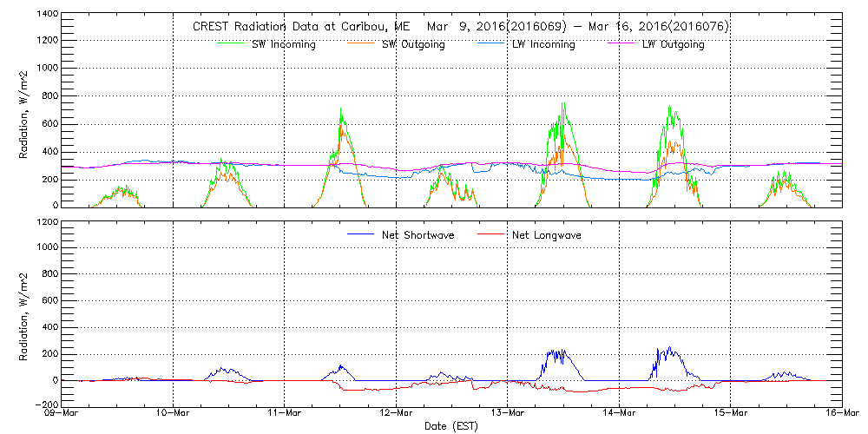
Task: Click the SW Incoming legend label
Action: 282,45
